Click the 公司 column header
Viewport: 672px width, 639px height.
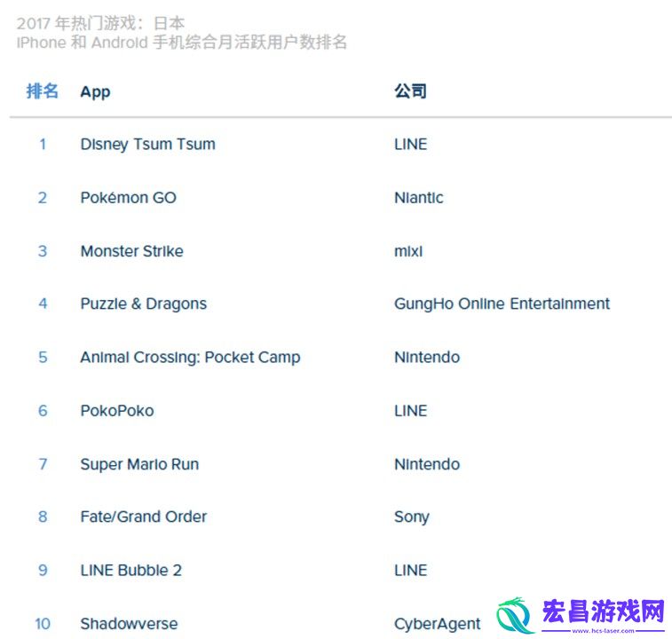click(410, 91)
